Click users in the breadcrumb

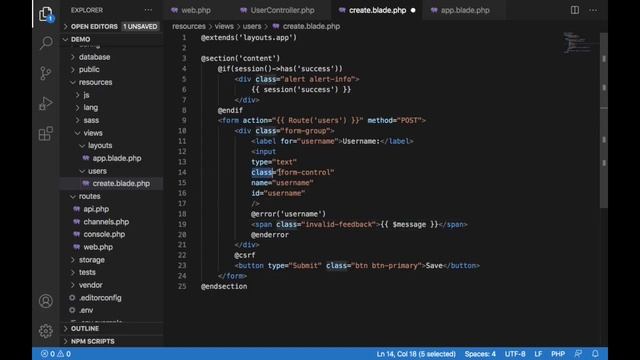[x=252, y=26]
